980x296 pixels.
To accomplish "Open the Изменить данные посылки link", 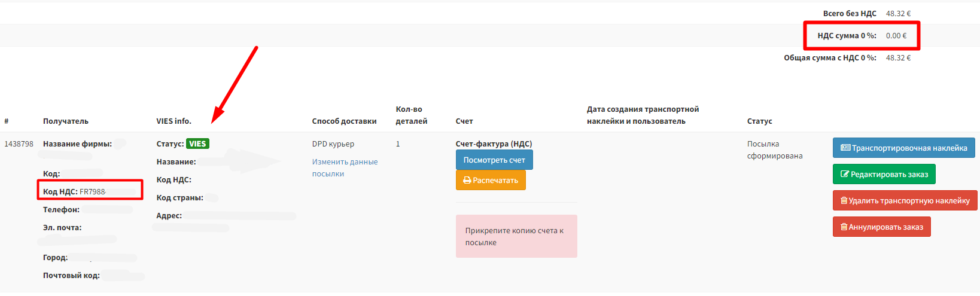I will pyautogui.click(x=345, y=167).
